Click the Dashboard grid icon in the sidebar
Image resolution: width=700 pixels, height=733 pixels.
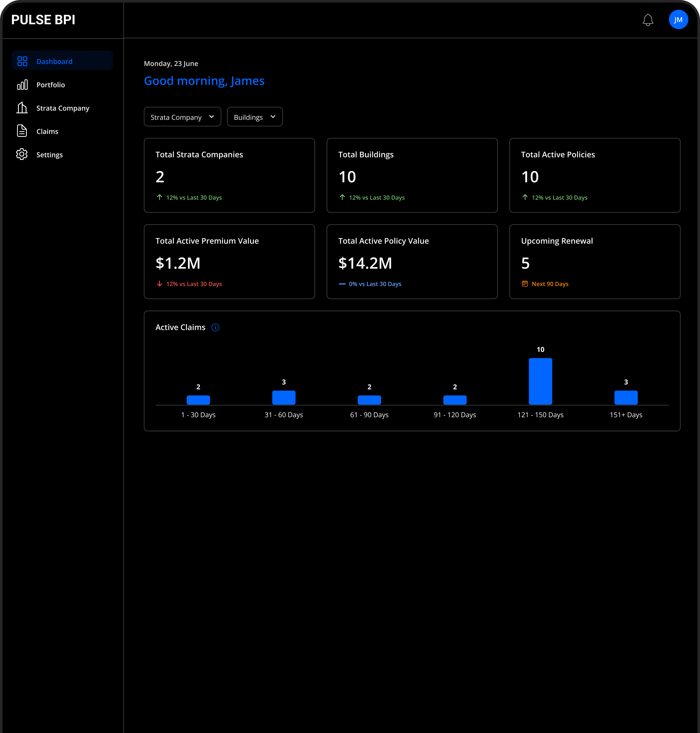(22, 61)
